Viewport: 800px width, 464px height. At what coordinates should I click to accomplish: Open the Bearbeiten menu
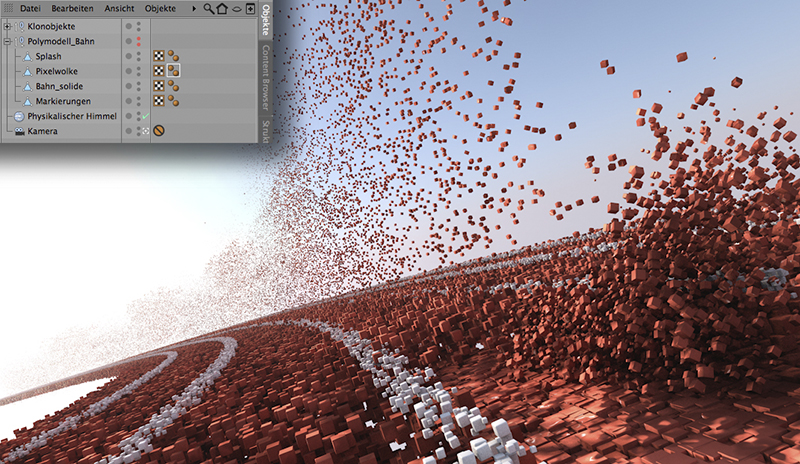pyautogui.click(x=72, y=8)
